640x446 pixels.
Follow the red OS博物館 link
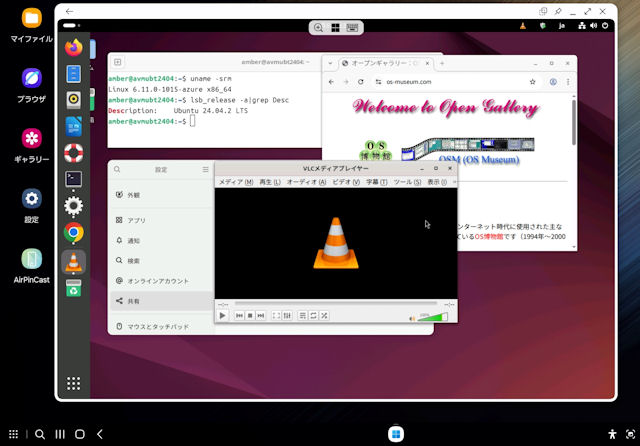pyautogui.click(x=489, y=237)
